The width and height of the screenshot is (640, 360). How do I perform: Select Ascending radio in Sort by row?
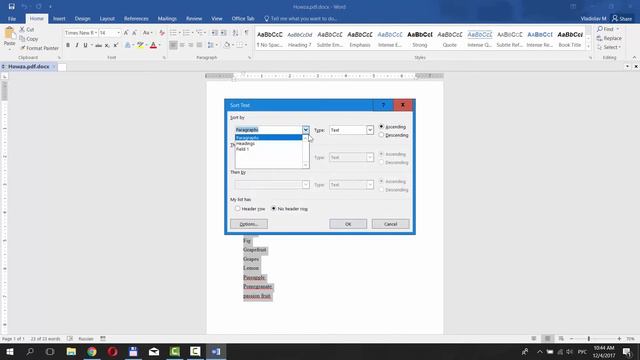tap(382, 127)
